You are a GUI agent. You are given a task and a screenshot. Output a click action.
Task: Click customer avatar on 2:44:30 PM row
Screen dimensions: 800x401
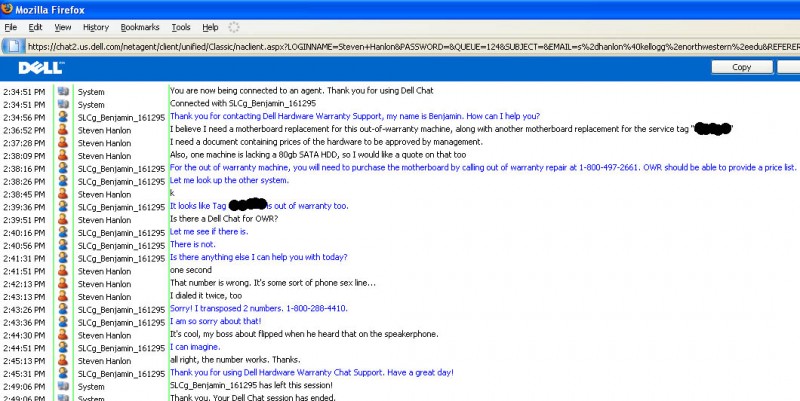(63, 335)
